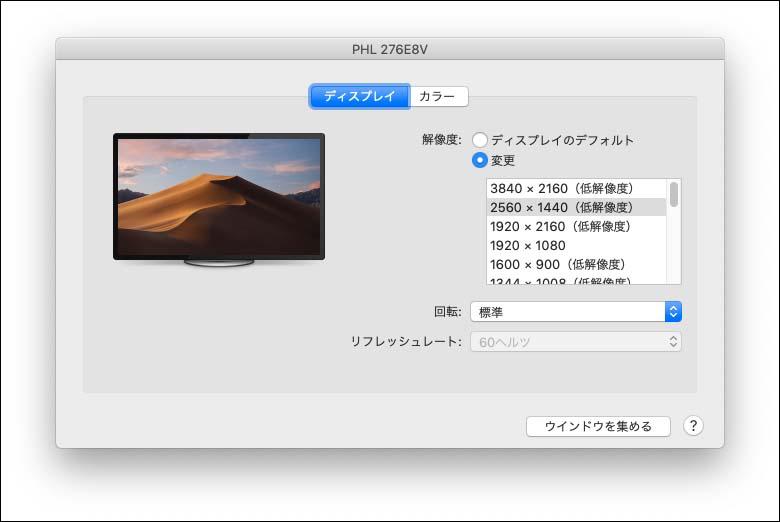The image size is (780, 522).
Task: Click the resolution list scrollbar thumb
Action: click(x=674, y=194)
